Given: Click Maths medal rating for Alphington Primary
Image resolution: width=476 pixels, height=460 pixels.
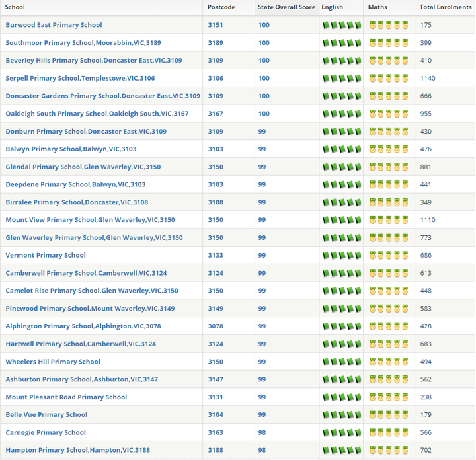Looking at the screenshot, I should pos(389,326).
